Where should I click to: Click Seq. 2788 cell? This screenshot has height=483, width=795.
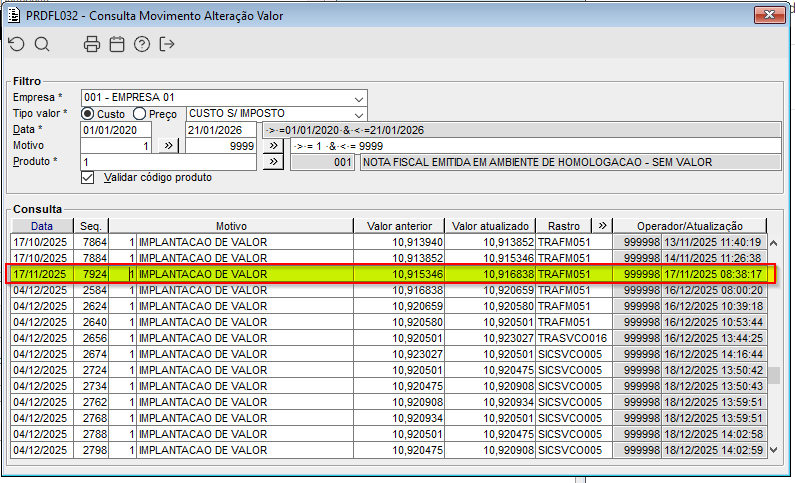point(91,434)
